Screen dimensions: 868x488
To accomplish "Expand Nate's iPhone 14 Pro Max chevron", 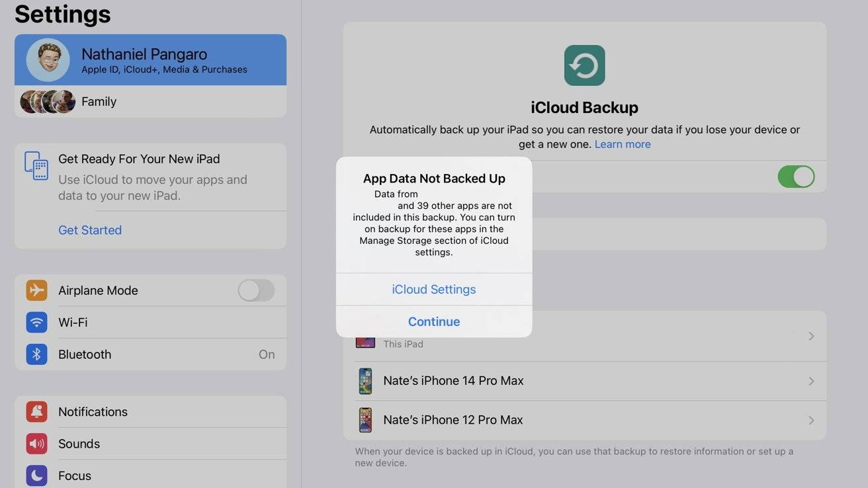I will pyautogui.click(x=811, y=381).
